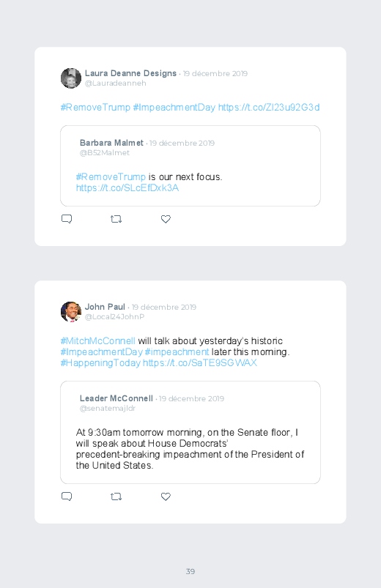Like the Laura Deanne Designs tweet
The image size is (381, 588).
click(166, 219)
